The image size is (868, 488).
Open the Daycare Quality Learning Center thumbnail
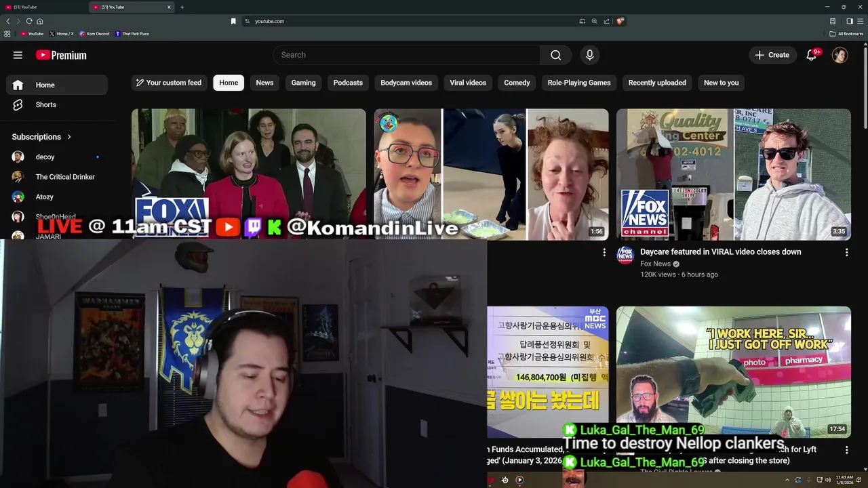[x=734, y=174]
